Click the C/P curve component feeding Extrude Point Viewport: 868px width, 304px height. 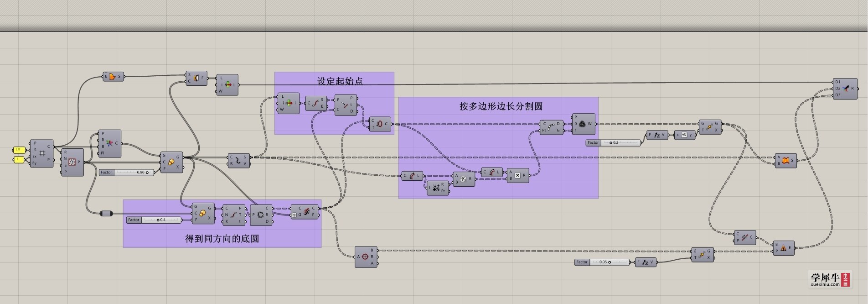745,237
